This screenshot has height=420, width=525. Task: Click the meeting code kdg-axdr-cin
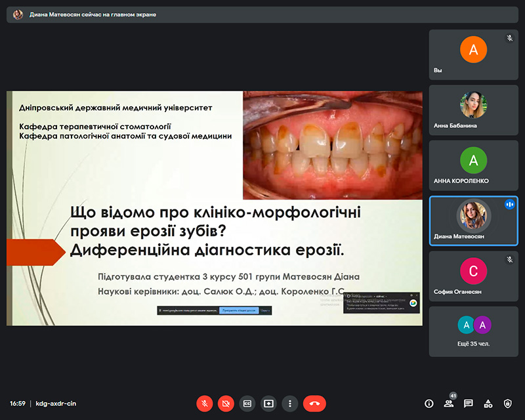(x=56, y=404)
